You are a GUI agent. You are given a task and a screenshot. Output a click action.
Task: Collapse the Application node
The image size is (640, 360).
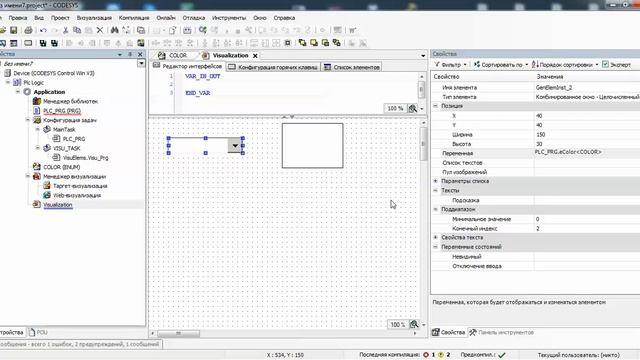click(x=18, y=92)
